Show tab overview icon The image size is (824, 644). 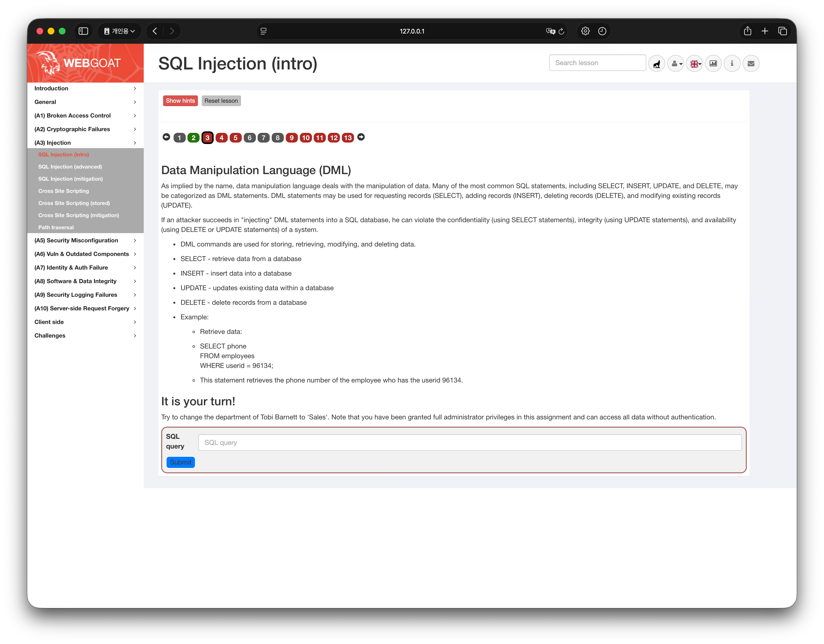(x=782, y=31)
